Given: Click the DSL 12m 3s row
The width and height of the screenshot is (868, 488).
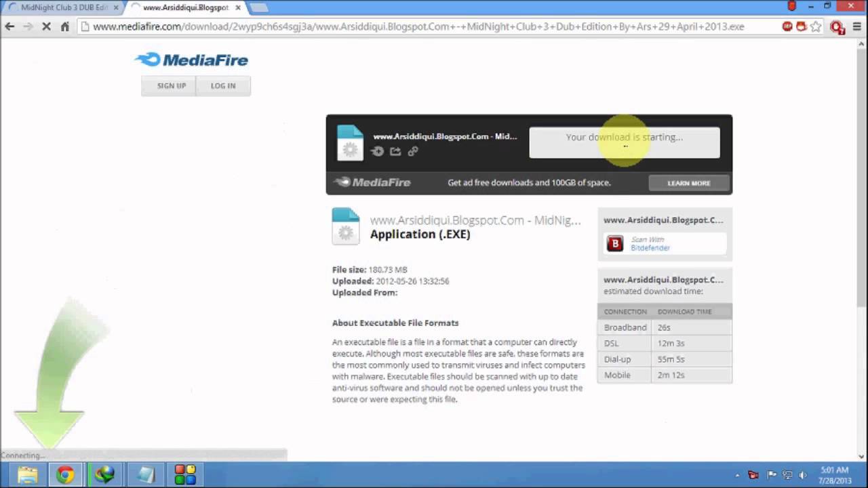Looking at the screenshot, I should pos(665,343).
